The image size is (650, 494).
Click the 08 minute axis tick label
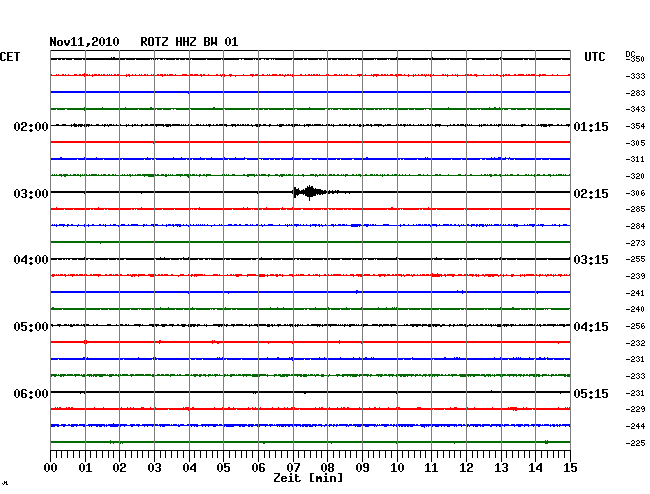tap(327, 467)
